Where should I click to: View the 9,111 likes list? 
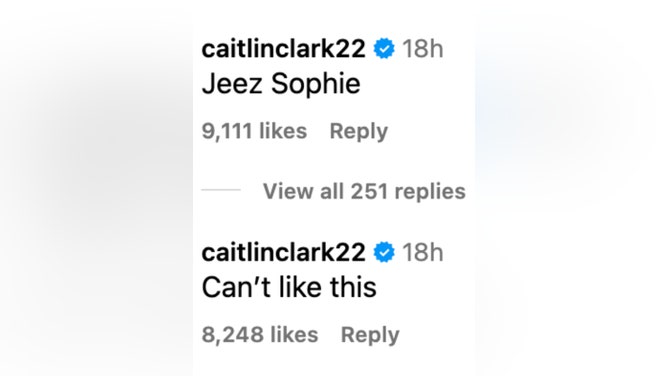254,131
